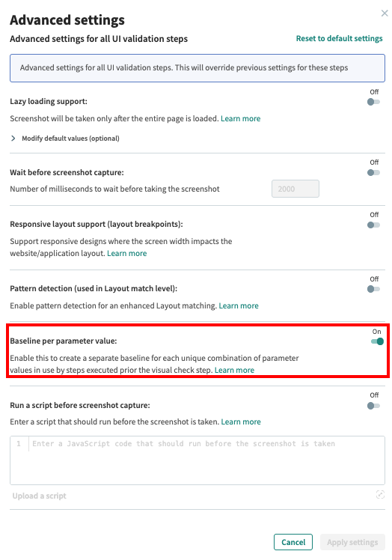Click the Cancel button

point(293,542)
